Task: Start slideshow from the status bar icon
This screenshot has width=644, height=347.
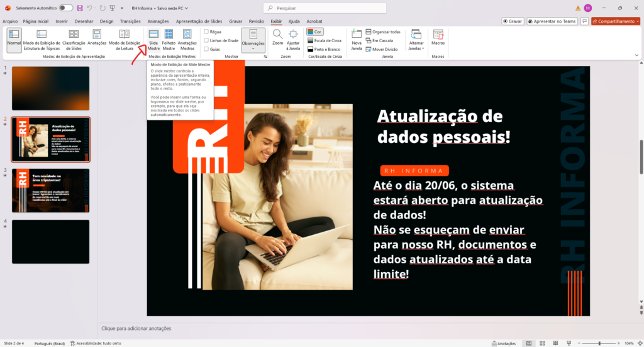Action: (x=570, y=343)
